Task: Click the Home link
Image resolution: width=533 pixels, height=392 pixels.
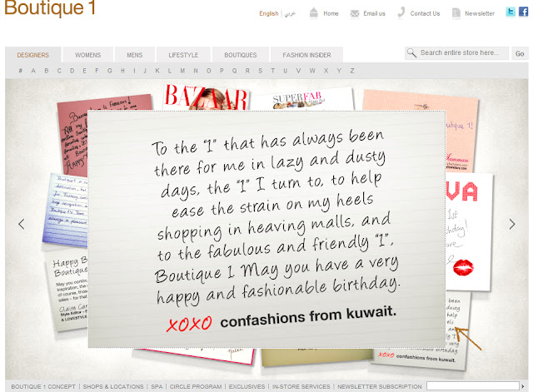Action: [x=331, y=13]
